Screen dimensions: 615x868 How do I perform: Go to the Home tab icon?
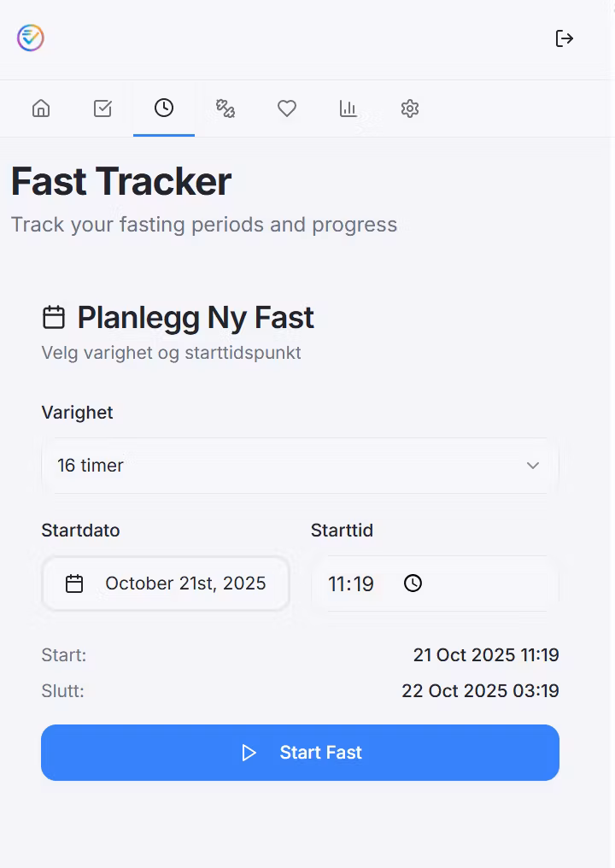click(41, 108)
